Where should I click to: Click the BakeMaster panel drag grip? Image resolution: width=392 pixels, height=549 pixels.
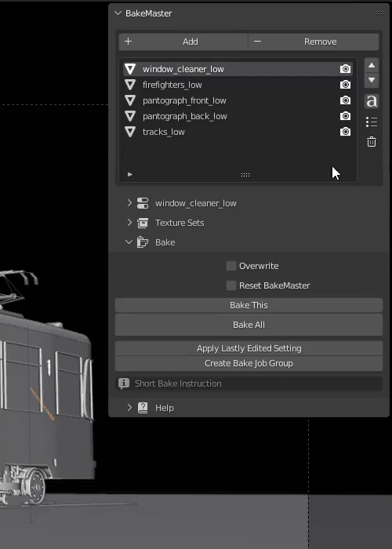tap(380, 13)
